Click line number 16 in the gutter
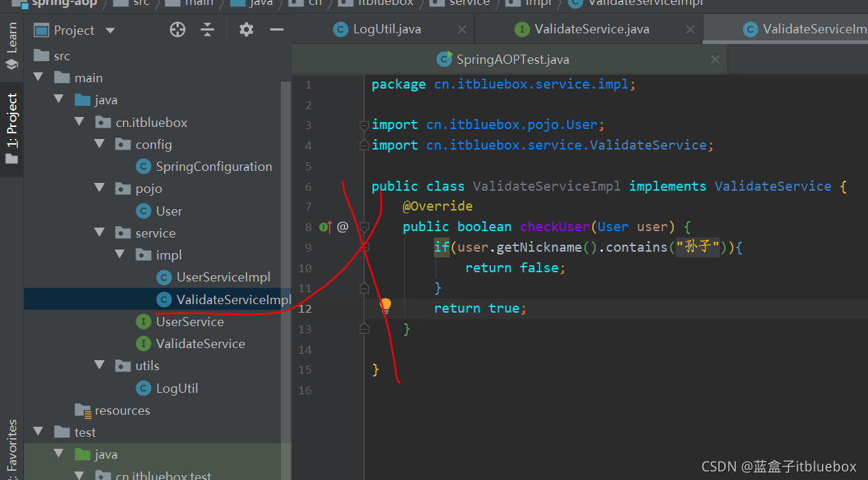Image resolution: width=868 pixels, height=480 pixels. pyautogui.click(x=305, y=390)
